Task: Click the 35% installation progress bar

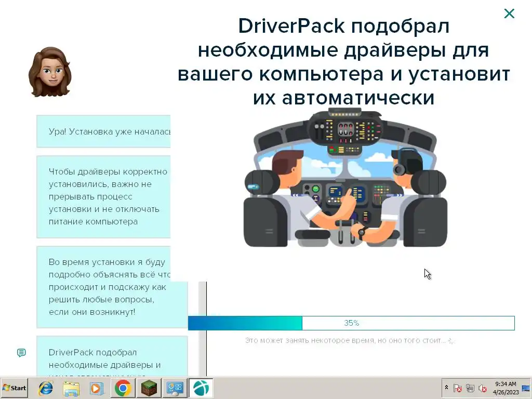Action: click(x=351, y=323)
